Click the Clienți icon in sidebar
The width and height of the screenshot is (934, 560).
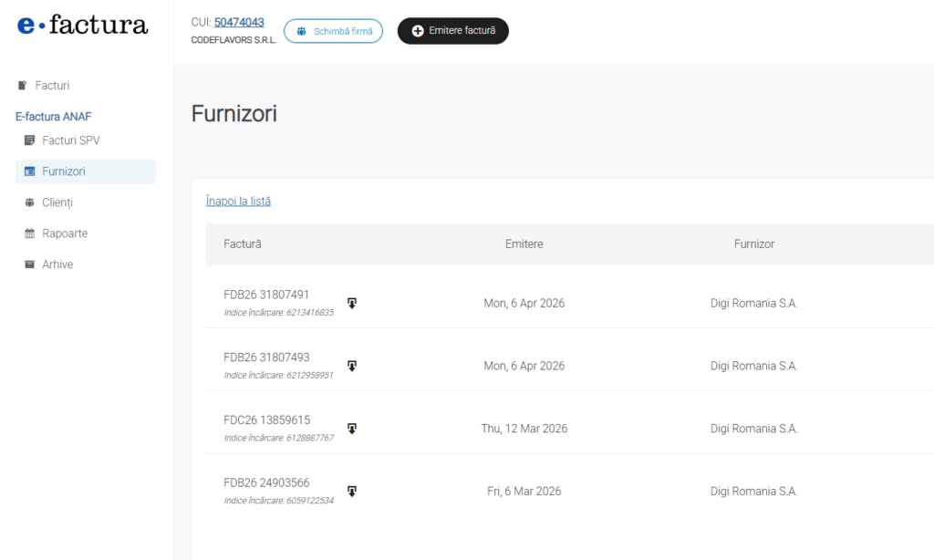click(x=29, y=202)
